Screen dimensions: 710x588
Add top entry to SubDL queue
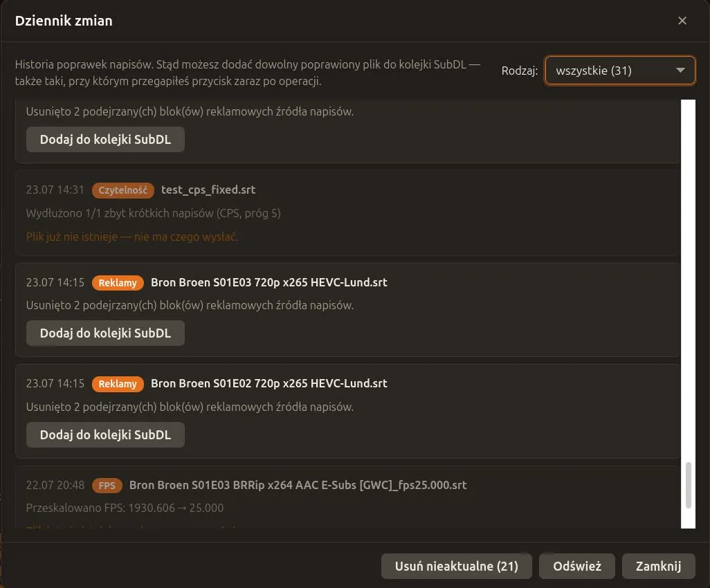pyautogui.click(x=105, y=140)
